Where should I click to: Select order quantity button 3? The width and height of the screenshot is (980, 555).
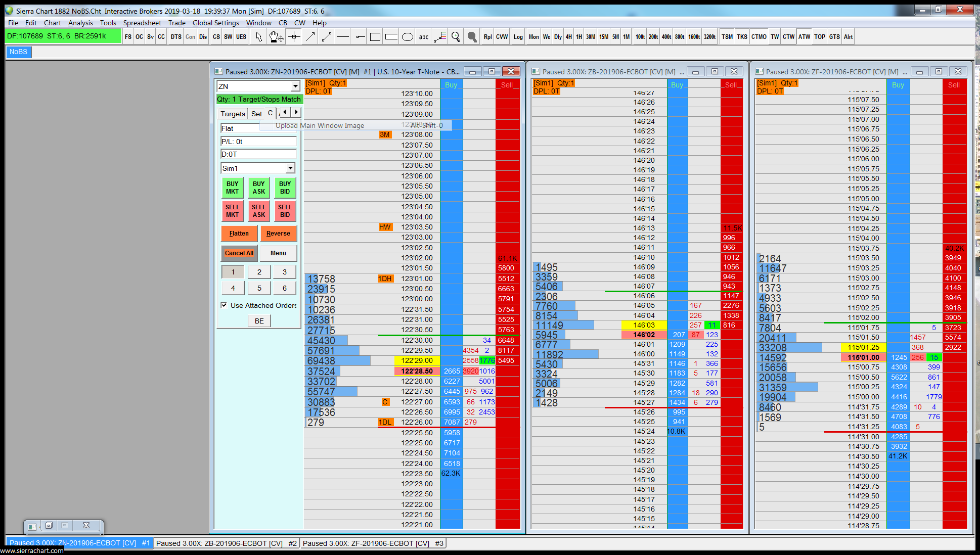(x=285, y=272)
